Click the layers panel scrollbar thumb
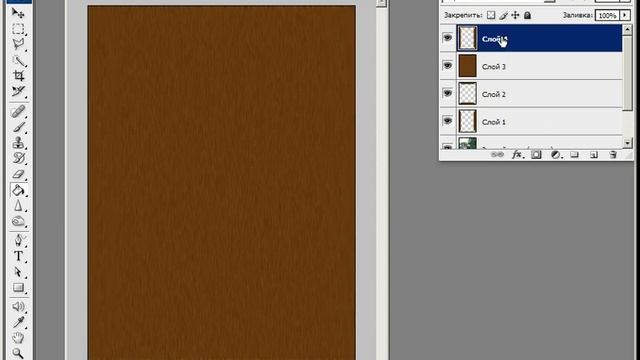The image size is (640, 360). pyautogui.click(x=628, y=73)
